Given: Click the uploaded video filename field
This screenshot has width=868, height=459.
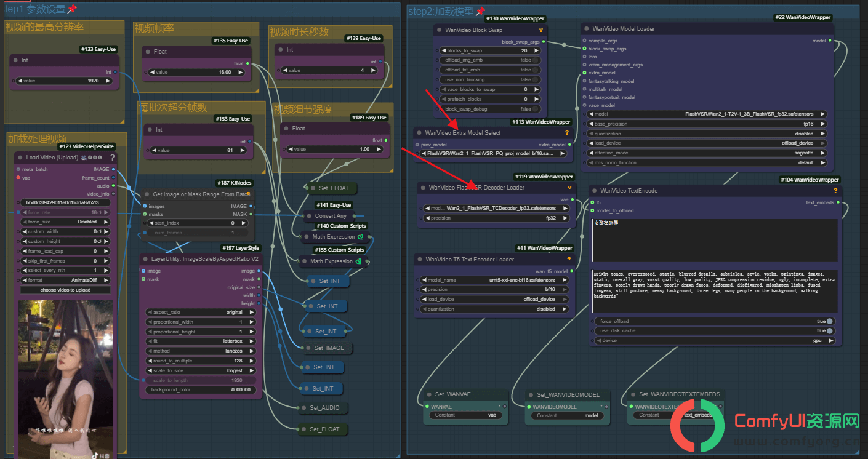Looking at the screenshot, I should click(65, 202).
